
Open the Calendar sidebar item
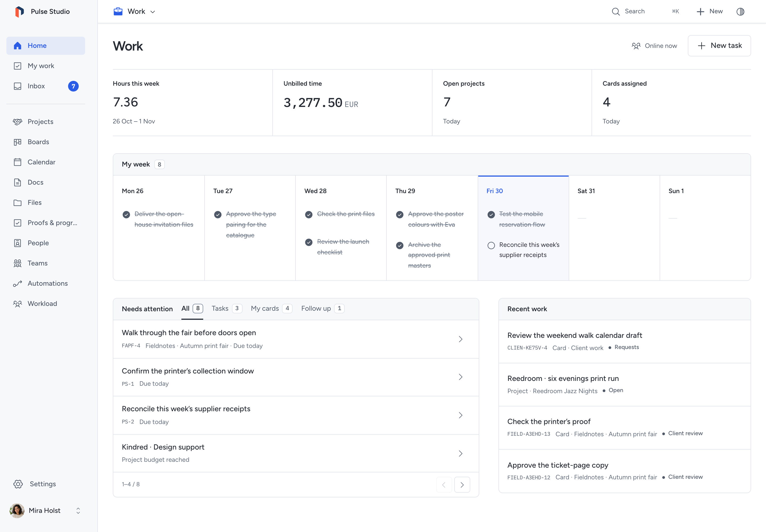[46, 162]
